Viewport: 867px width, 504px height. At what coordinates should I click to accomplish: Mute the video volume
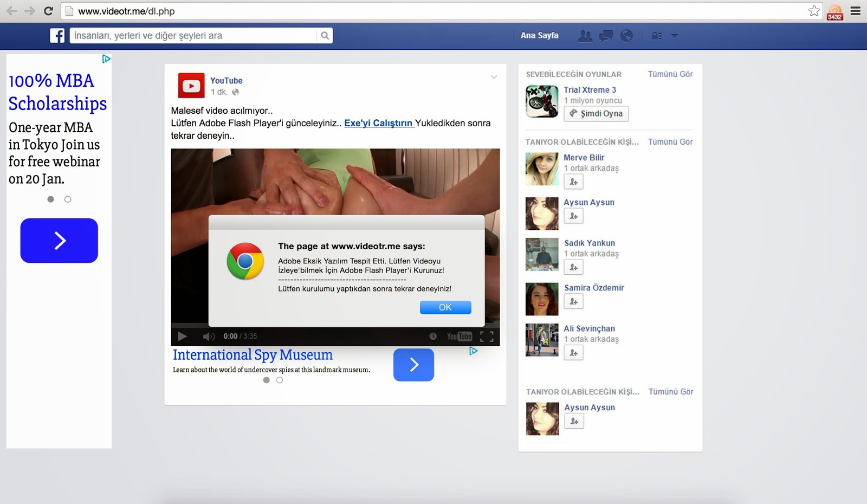(209, 337)
